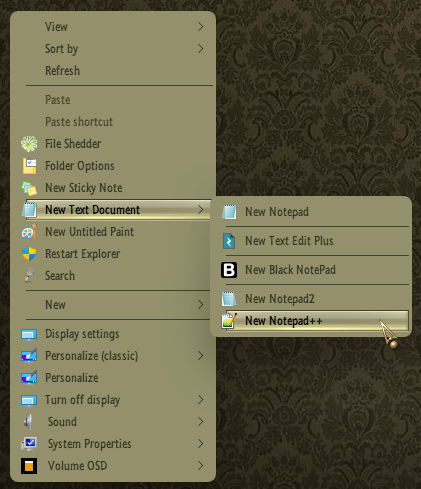This screenshot has width=421, height=489.
Task: Expand the Turn off display arrow
Action: pyautogui.click(x=200, y=400)
